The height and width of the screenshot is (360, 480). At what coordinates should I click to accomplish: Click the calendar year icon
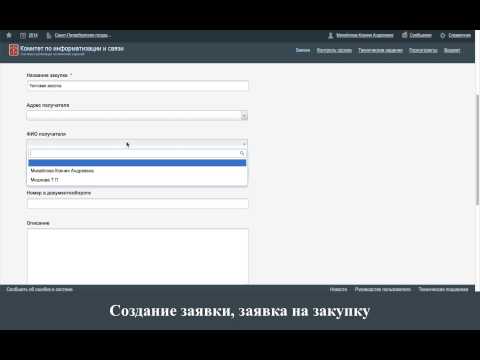23,35
